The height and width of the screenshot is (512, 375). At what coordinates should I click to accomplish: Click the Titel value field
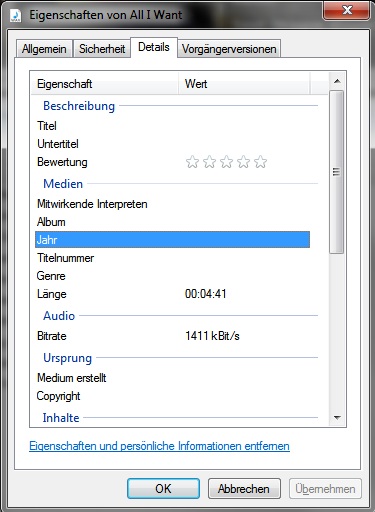pos(247,126)
